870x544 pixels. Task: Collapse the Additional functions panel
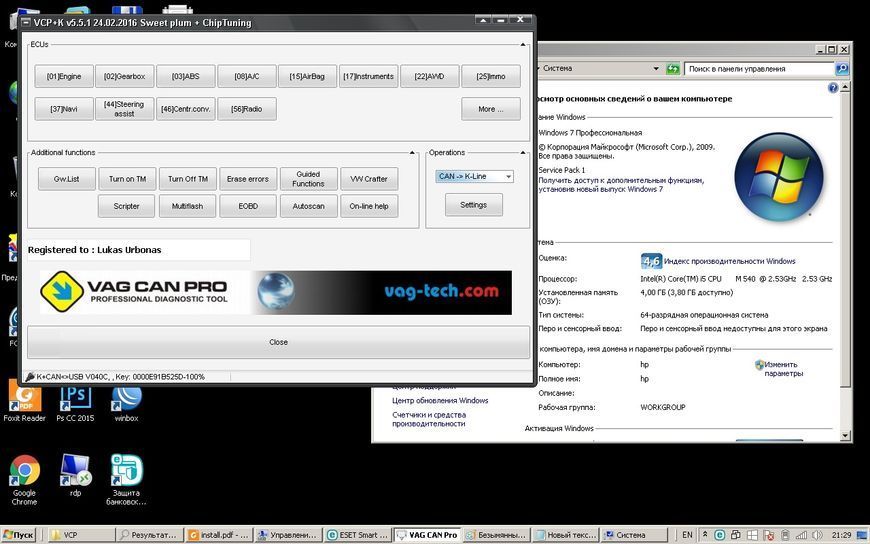point(412,152)
